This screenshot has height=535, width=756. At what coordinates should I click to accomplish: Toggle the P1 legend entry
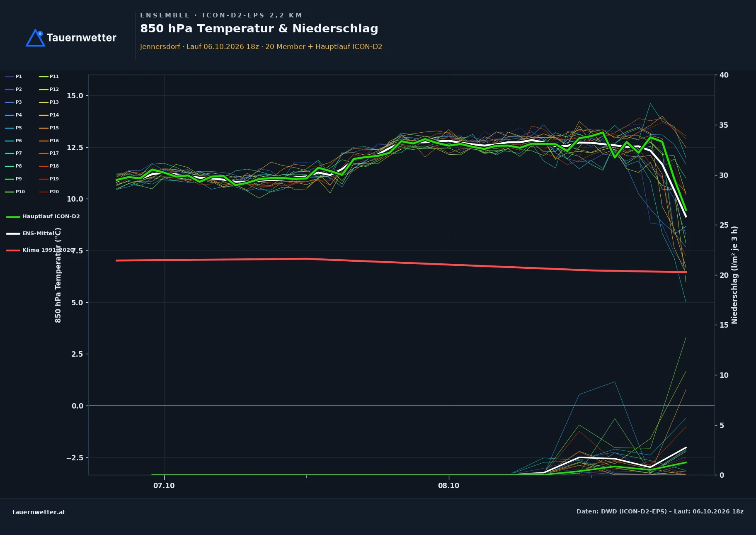13,76
